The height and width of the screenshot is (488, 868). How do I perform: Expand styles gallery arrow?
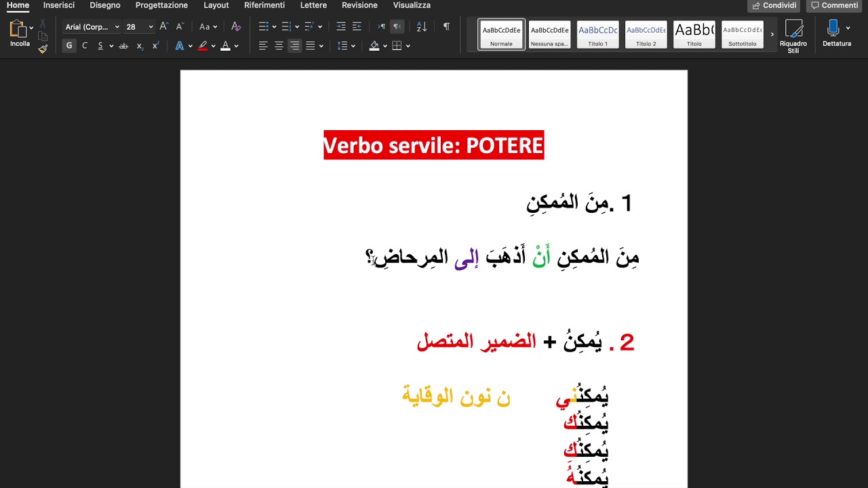772,34
